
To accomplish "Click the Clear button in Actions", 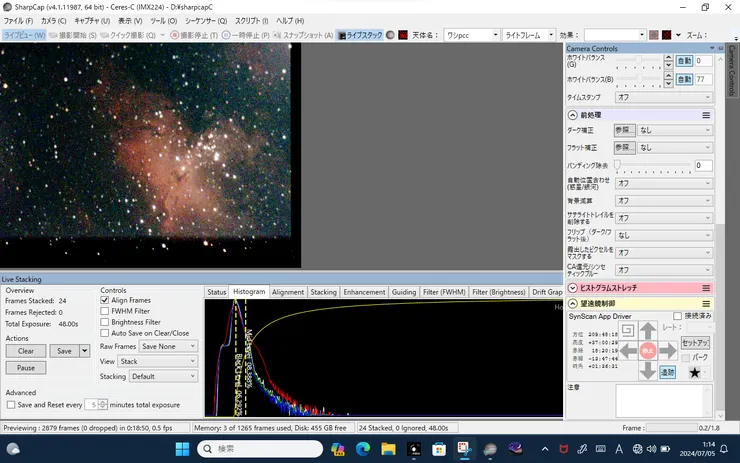I will point(26,351).
